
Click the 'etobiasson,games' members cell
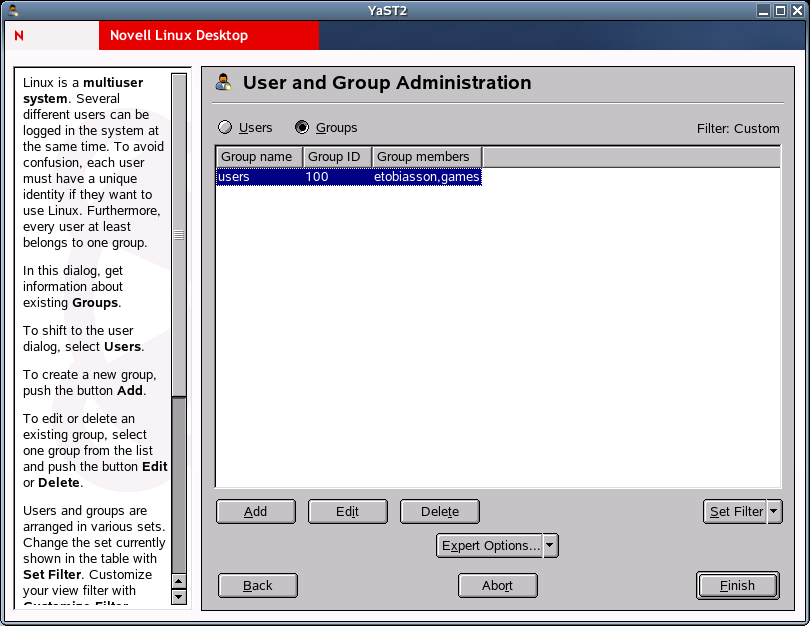click(x=427, y=177)
